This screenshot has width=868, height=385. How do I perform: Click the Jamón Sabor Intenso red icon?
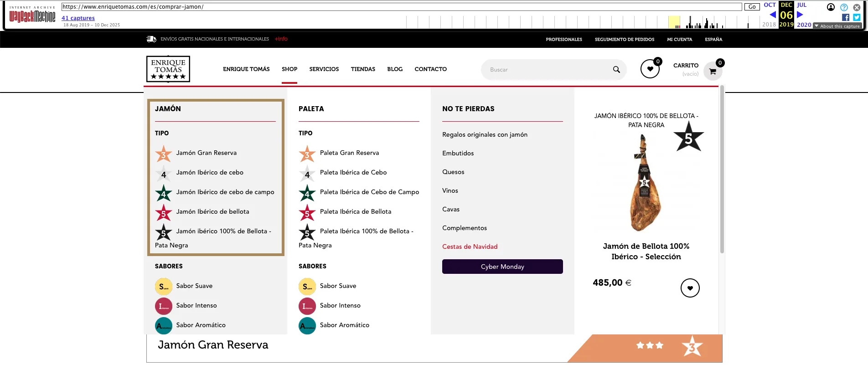pos(164,306)
